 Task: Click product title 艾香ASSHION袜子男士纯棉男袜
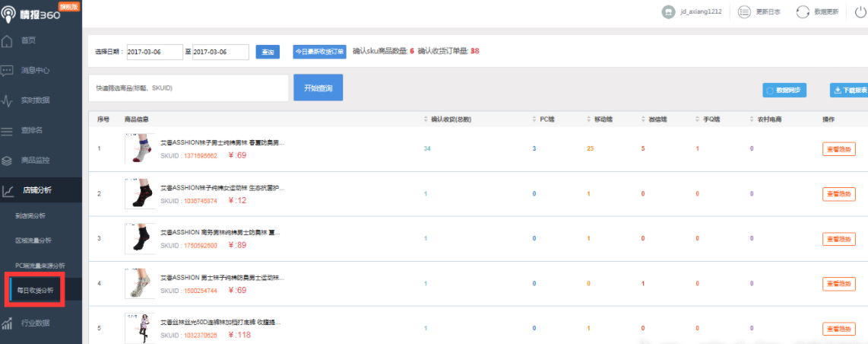point(223,143)
